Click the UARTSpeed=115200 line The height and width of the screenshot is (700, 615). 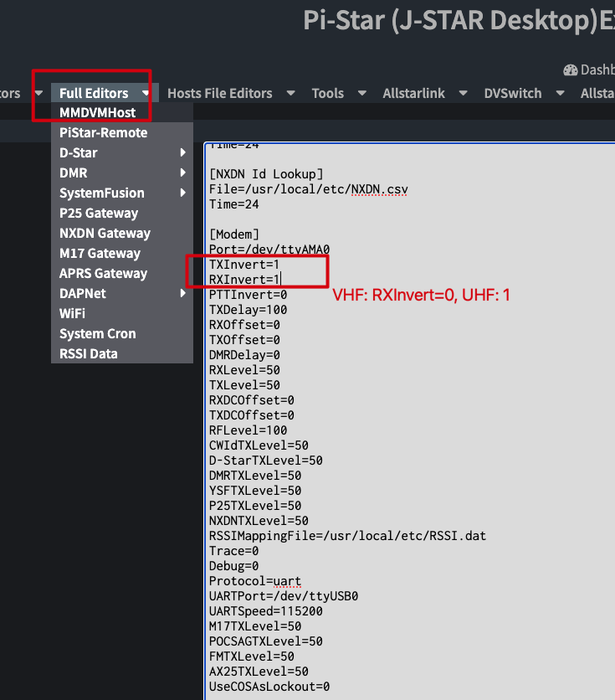[x=266, y=611]
